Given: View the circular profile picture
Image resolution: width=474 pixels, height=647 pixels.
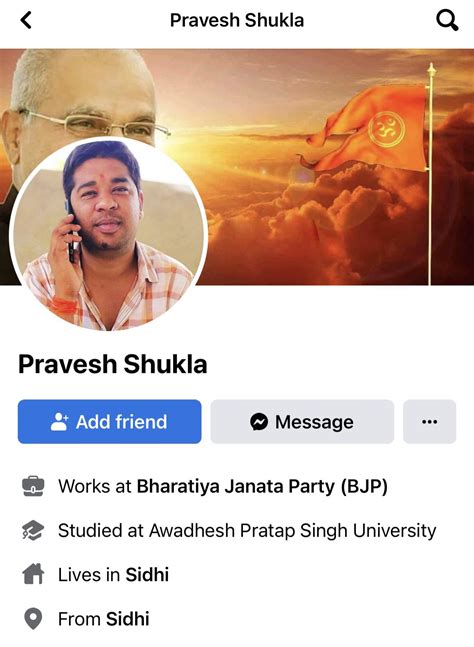Looking at the screenshot, I should tap(108, 234).
